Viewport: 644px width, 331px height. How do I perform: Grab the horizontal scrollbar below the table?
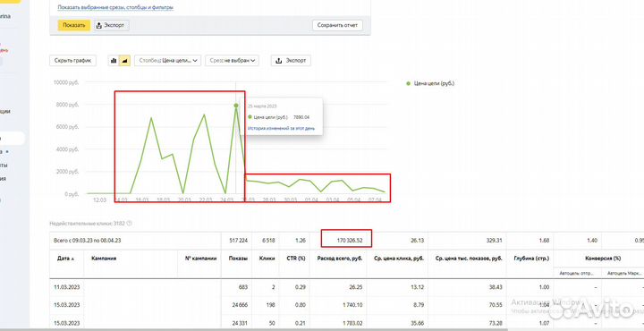click(254, 329)
